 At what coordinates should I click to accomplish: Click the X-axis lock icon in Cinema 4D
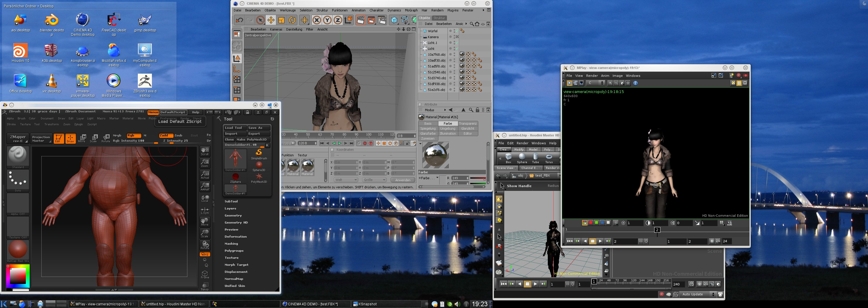pos(316,20)
